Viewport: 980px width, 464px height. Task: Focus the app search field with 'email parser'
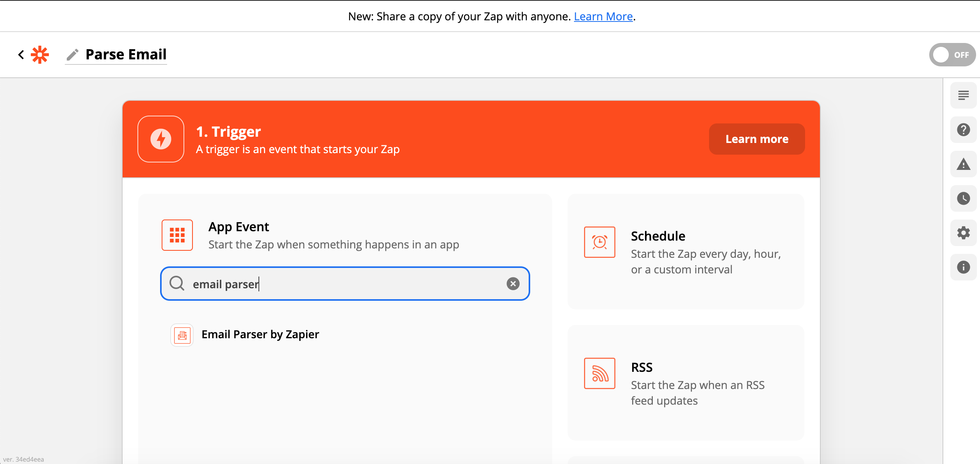[x=345, y=284]
